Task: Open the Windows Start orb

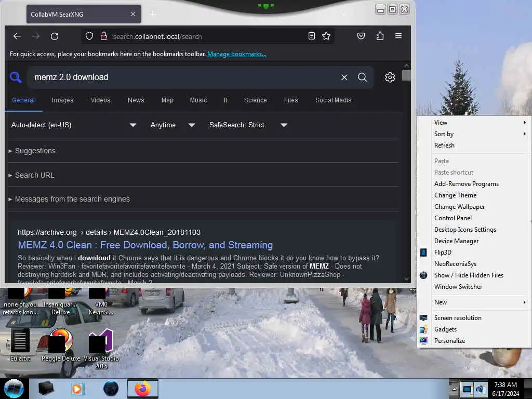Action: (x=14, y=389)
